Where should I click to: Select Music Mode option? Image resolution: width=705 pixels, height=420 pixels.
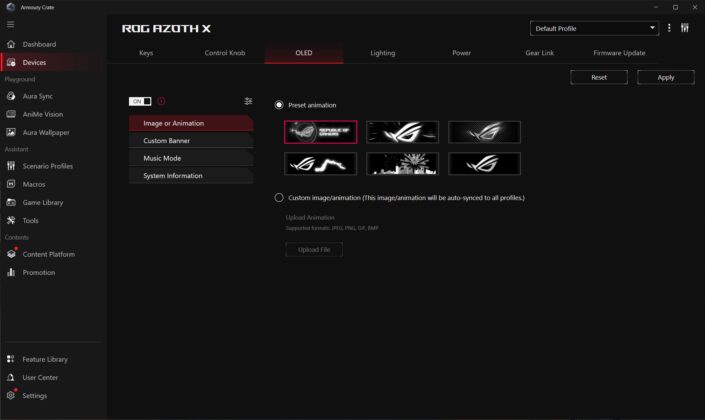click(x=191, y=158)
